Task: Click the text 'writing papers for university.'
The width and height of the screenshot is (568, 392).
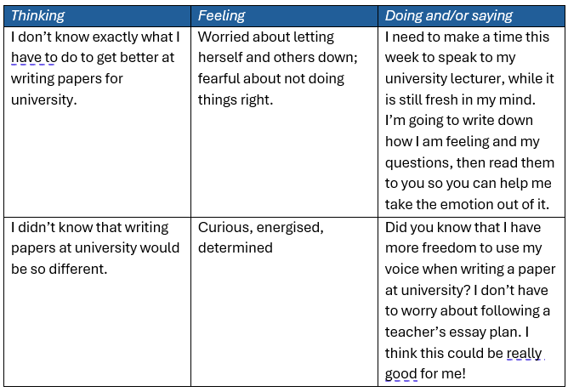Action: (67, 89)
